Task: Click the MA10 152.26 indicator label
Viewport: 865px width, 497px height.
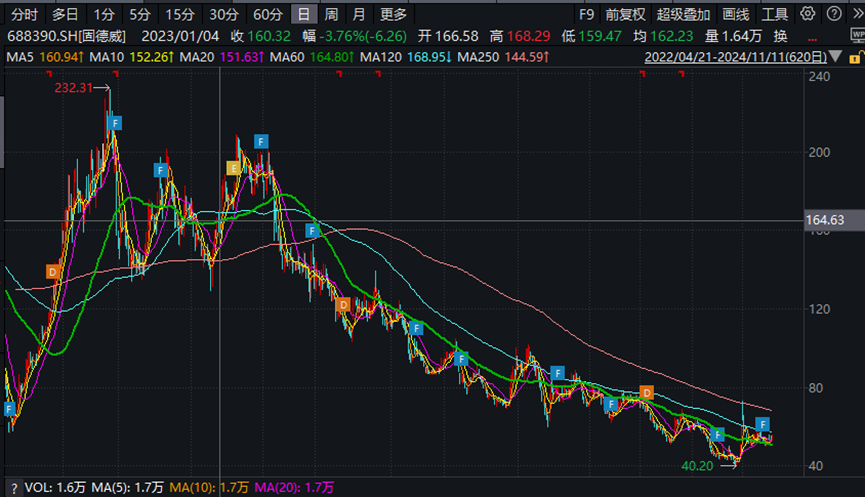Action: pyautogui.click(x=132, y=57)
